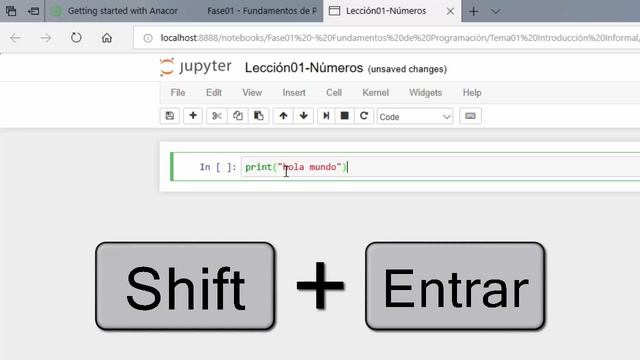Click the (unsaved changes) status text
640x360 pixels.
(x=407, y=69)
